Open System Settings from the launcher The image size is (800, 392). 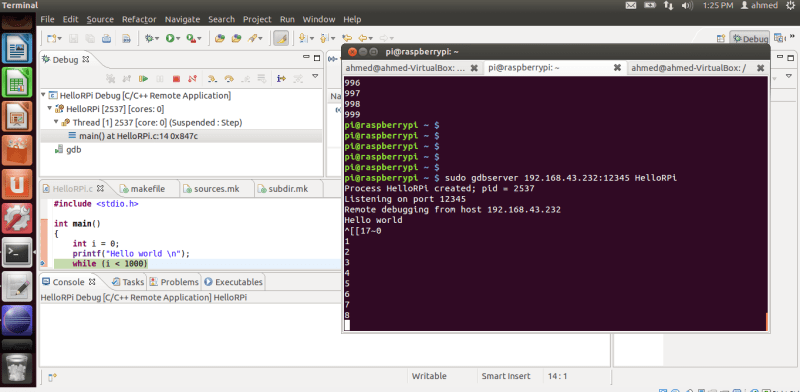17,218
